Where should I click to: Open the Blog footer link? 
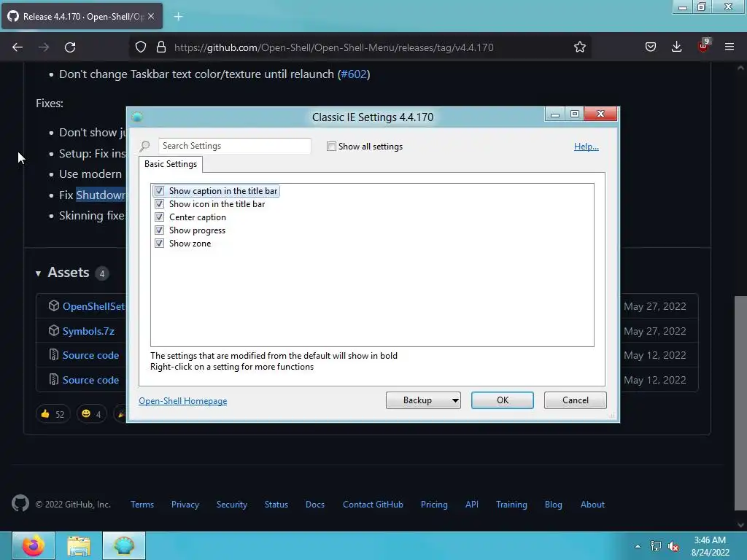553,505
